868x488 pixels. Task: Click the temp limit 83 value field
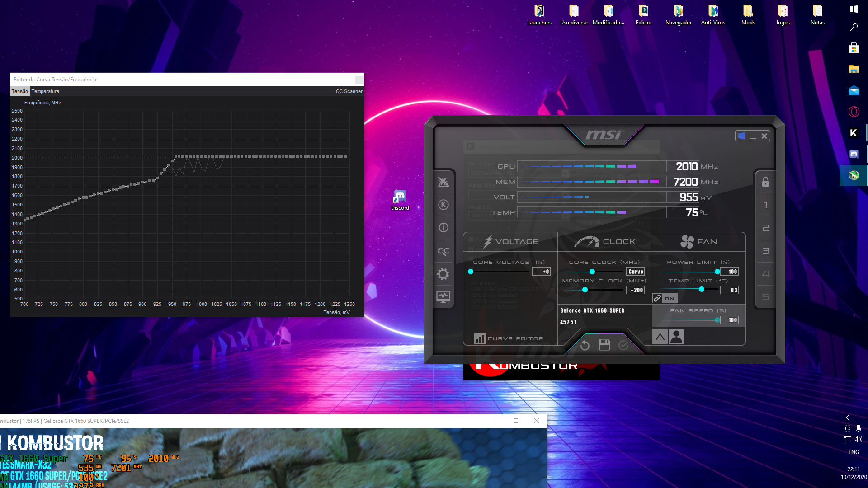tap(730, 290)
